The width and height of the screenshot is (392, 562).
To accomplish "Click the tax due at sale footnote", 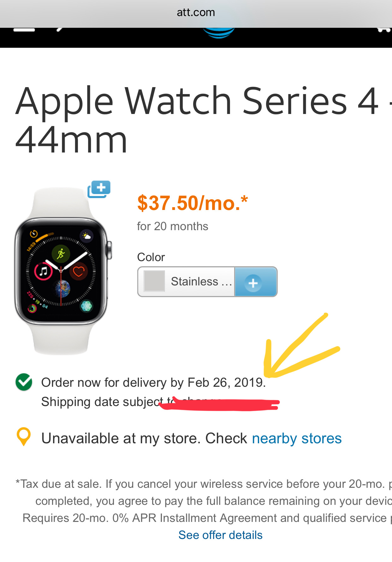I will 204,501.
